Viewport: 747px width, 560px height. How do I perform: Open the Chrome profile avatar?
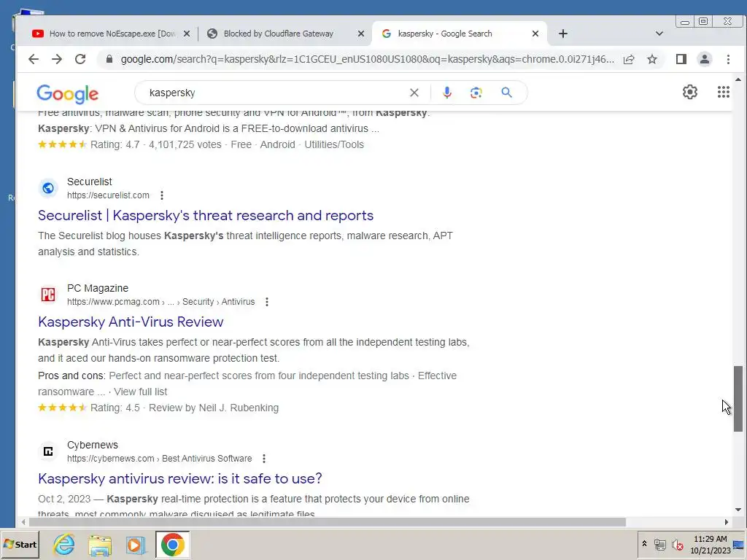704,59
